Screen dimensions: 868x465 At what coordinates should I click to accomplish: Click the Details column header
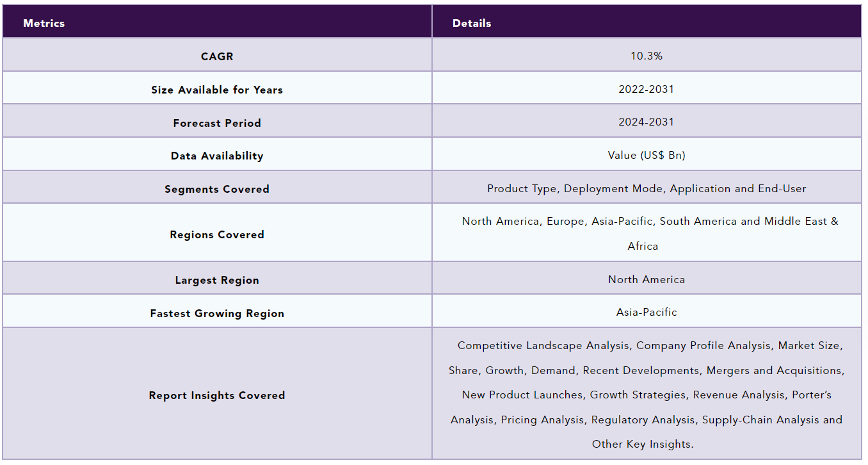[472, 23]
